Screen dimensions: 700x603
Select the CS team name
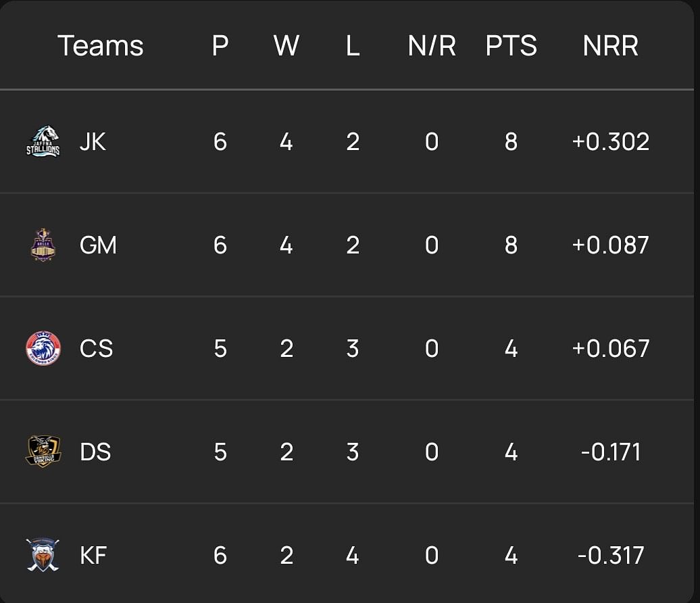[x=96, y=348]
